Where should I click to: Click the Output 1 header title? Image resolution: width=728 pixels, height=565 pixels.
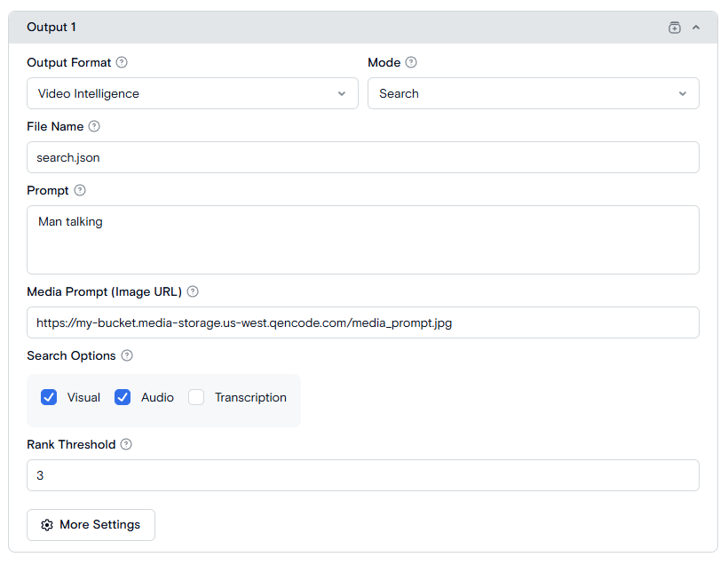(51, 28)
